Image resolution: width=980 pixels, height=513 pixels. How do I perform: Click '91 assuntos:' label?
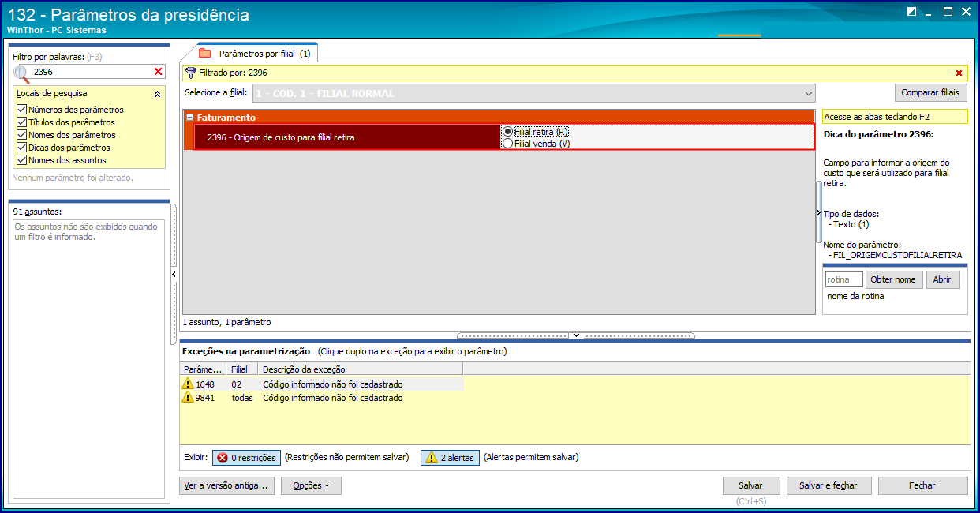tap(38, 212)
